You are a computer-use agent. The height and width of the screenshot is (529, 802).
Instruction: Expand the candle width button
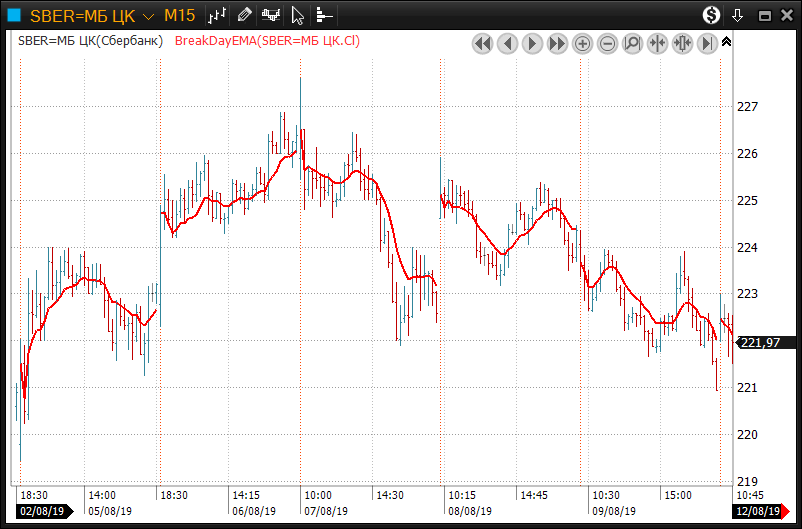[x=683, y=44]
